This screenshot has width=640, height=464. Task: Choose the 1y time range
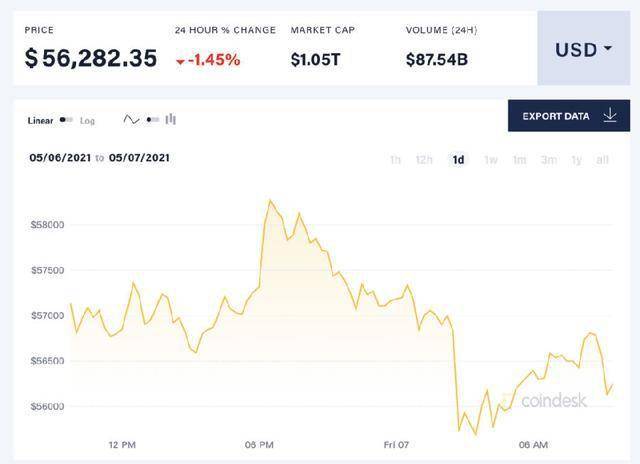(576, 160)
